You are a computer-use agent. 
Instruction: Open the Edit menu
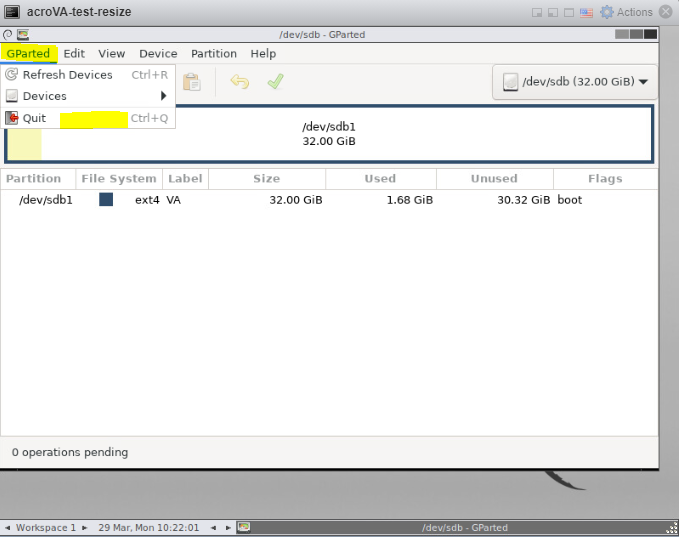click(74, 54)
